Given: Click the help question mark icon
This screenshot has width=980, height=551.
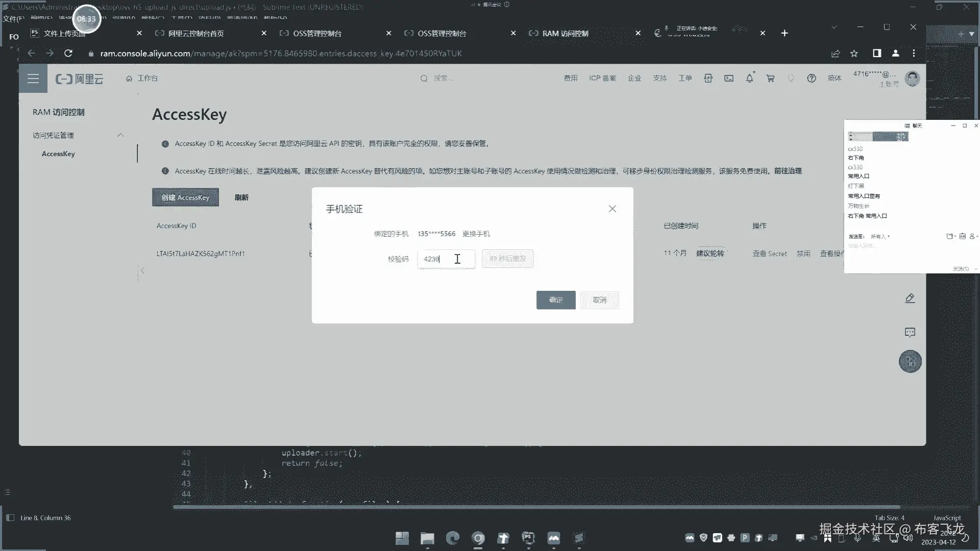Looking at the screenshot, I should coord(811,78).
